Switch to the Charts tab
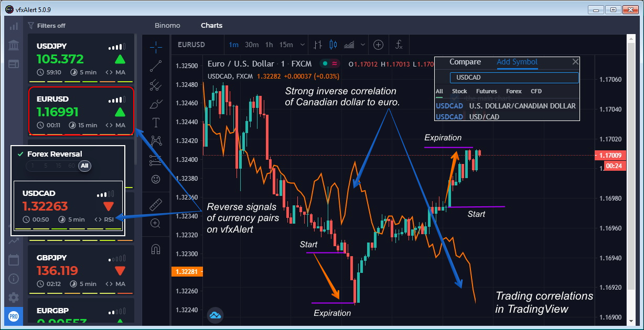Screen dimensions: 644x330 (211, 25)
